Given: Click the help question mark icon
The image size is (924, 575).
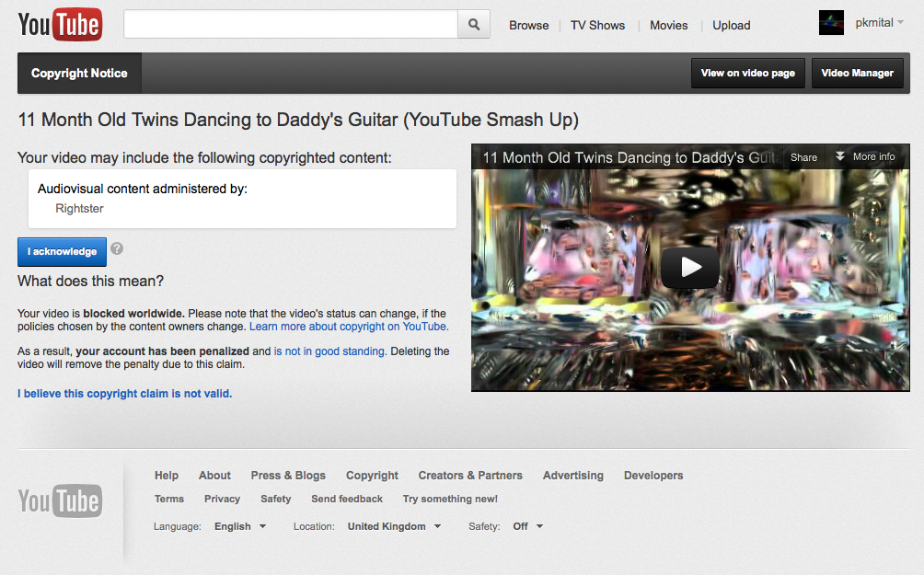Looking at the screenshot, I should 117,248.
